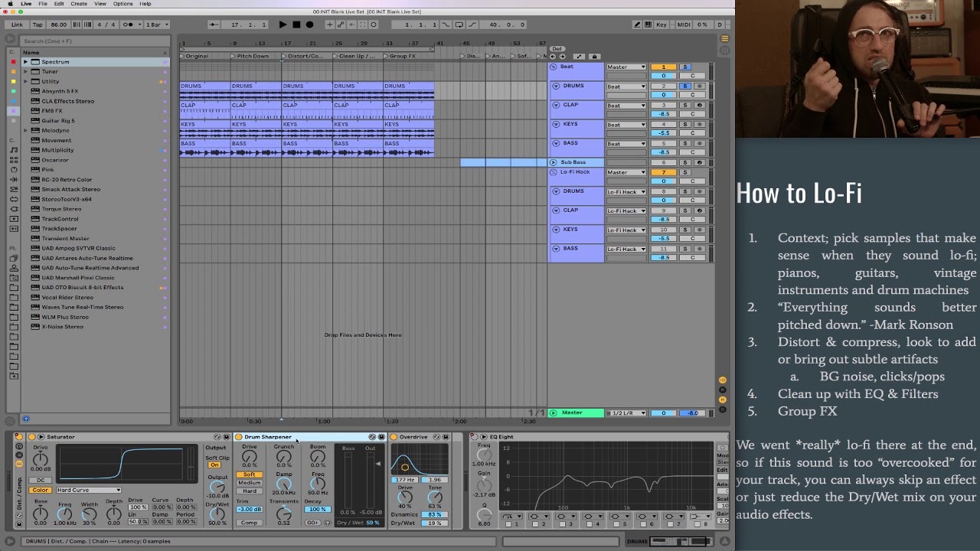Unfold the Sub Bass track

tap(554, 162)
